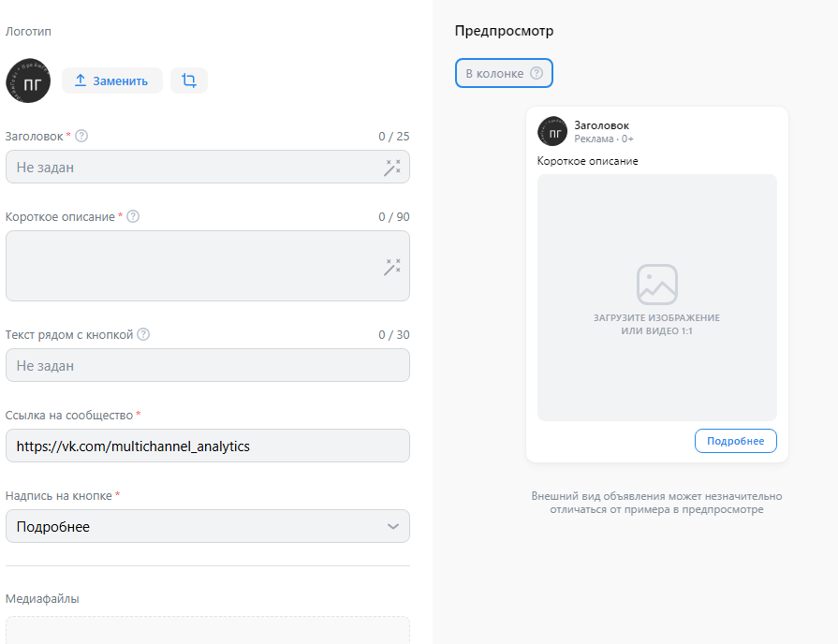Click help icon inside В колонке tab

pos(537,73)
